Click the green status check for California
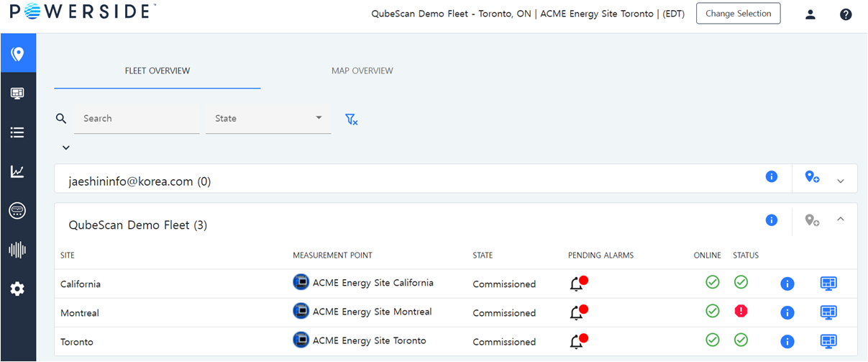Image resolution: width=868 pixels, height=362 pixels. point(741,282)
